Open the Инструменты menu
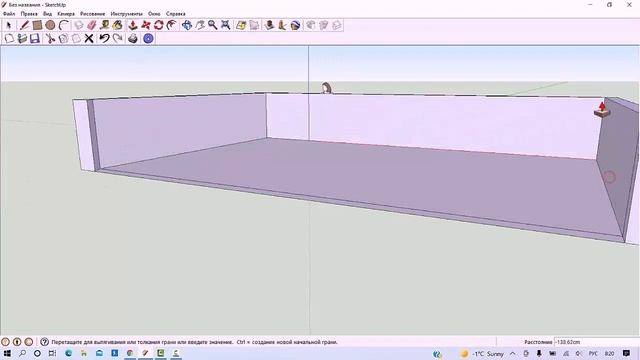Image resolution: width=640 pixels, height=360 pixels. pos(127,13)
